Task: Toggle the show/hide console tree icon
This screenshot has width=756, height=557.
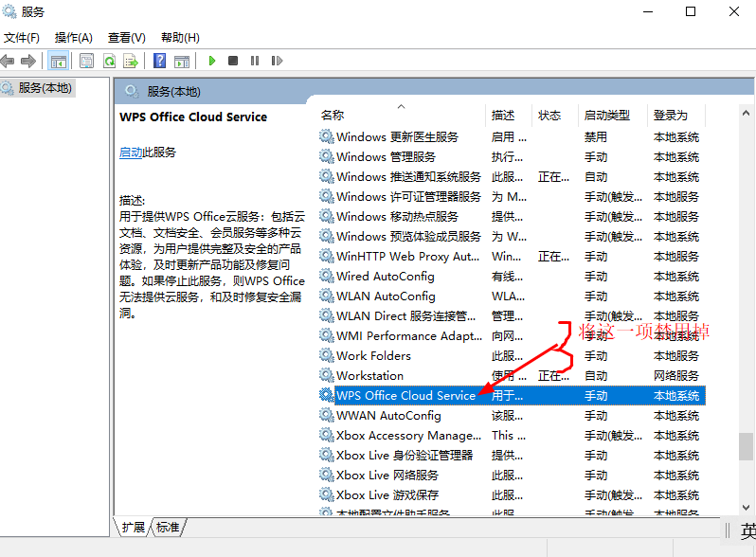Action: [59, 61]
